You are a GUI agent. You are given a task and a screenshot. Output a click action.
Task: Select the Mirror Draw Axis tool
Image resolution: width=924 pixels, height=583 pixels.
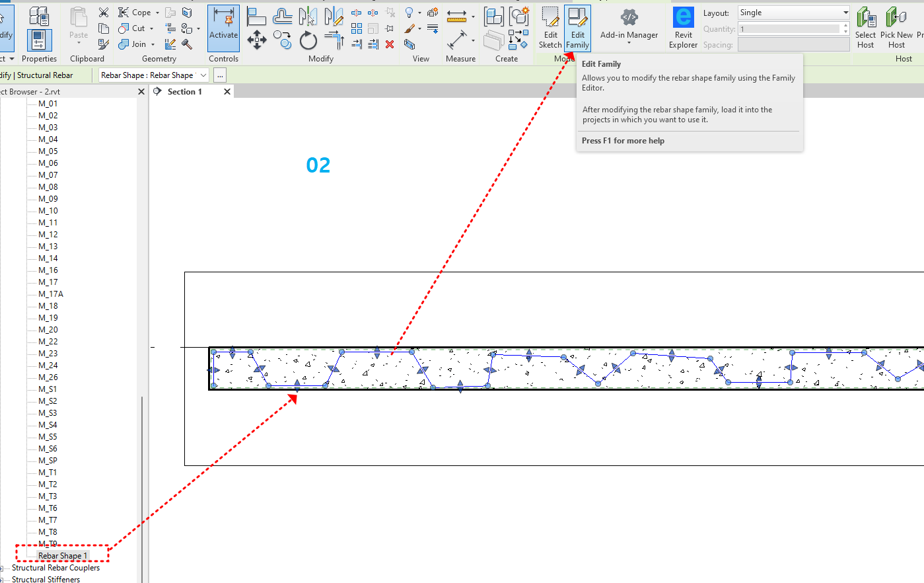[x=334, y=16]
